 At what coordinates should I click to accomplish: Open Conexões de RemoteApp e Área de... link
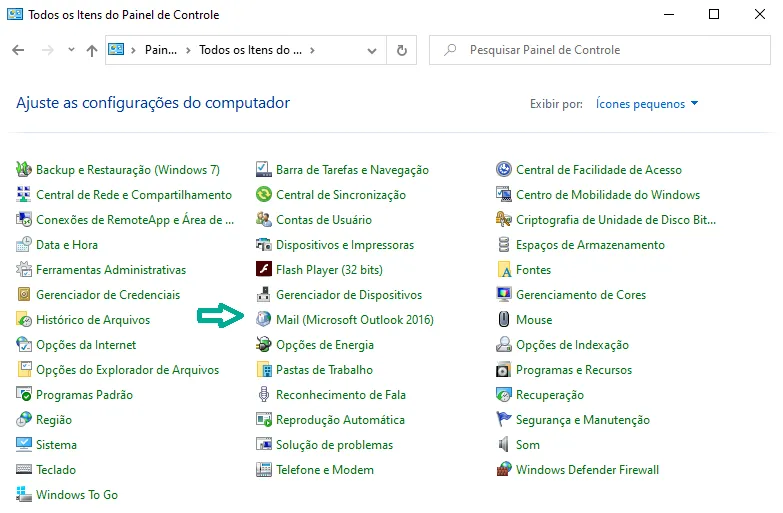(x=135, y=219)
